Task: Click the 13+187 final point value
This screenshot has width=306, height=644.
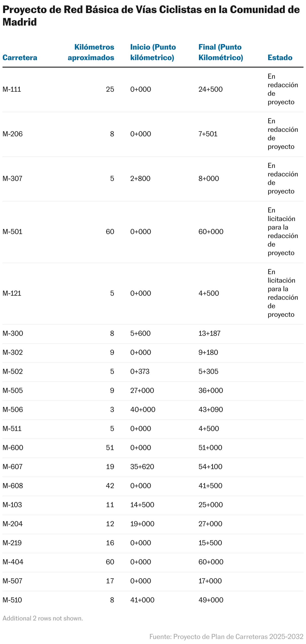Action: tap(209, 334)
